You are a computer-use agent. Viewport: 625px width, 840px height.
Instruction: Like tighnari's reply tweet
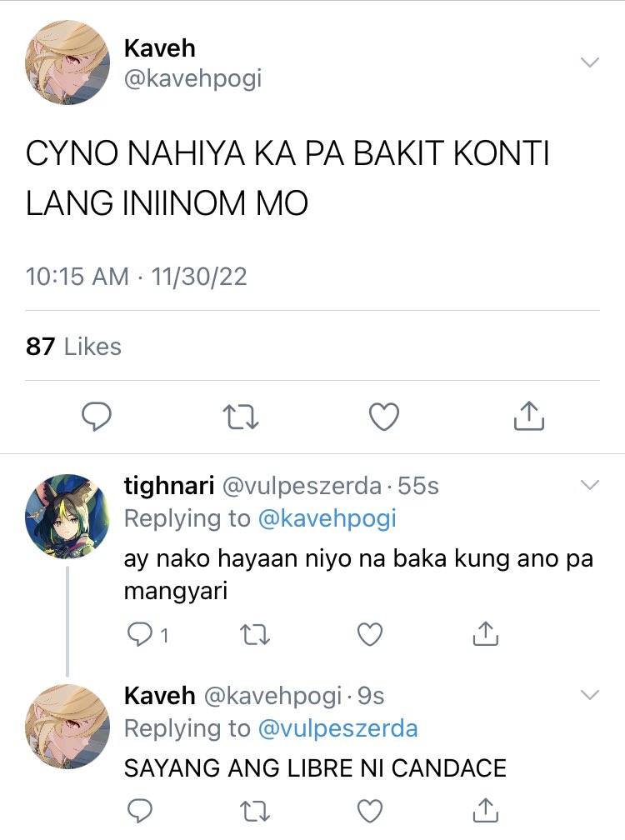[370, 635]
